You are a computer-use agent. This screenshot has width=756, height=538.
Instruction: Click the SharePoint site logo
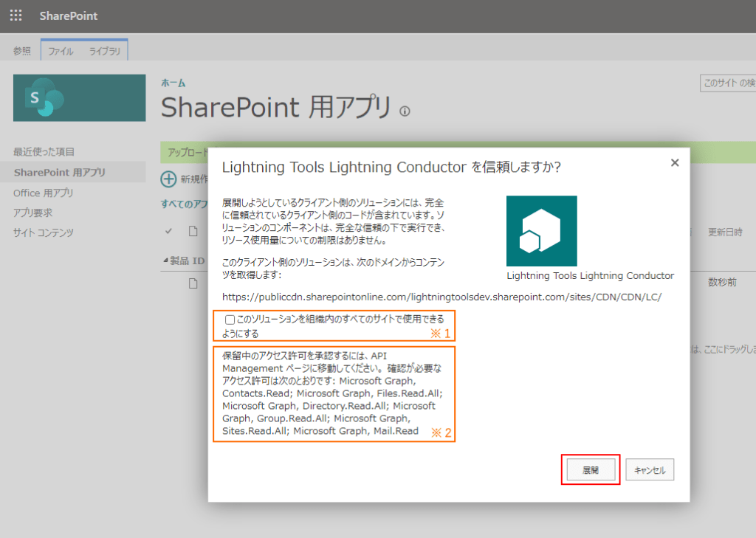[79, 98]
